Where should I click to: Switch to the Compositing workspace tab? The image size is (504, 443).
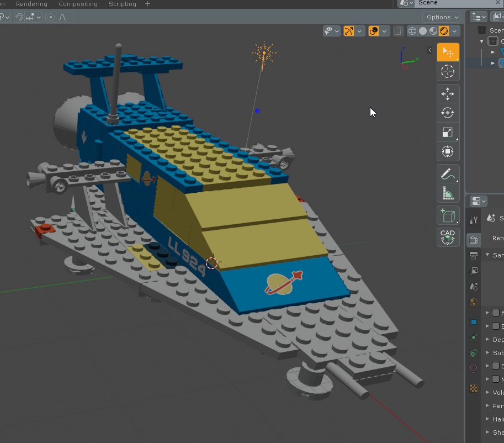(x=78, y=4)
